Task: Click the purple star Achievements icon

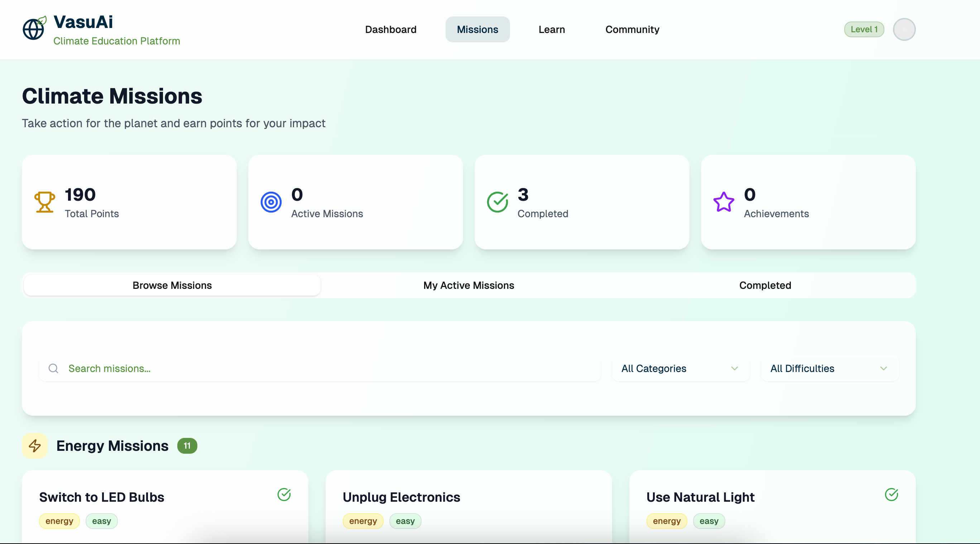Action: 723,202
